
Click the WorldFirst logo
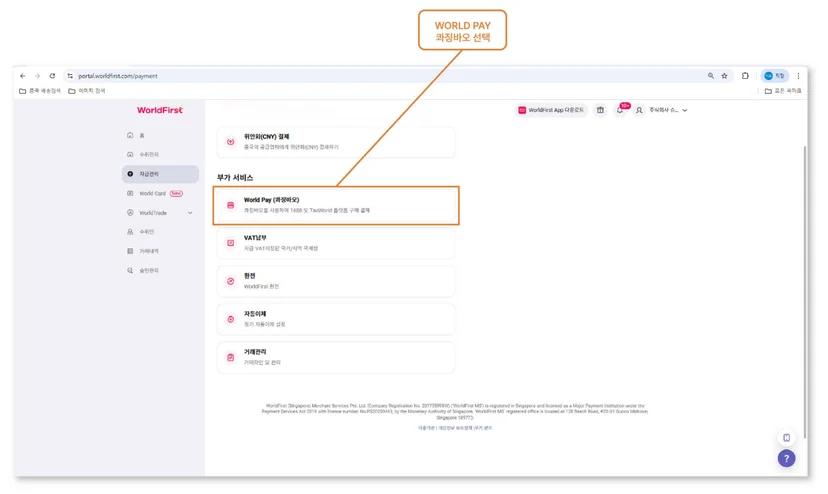coord(160,110)
